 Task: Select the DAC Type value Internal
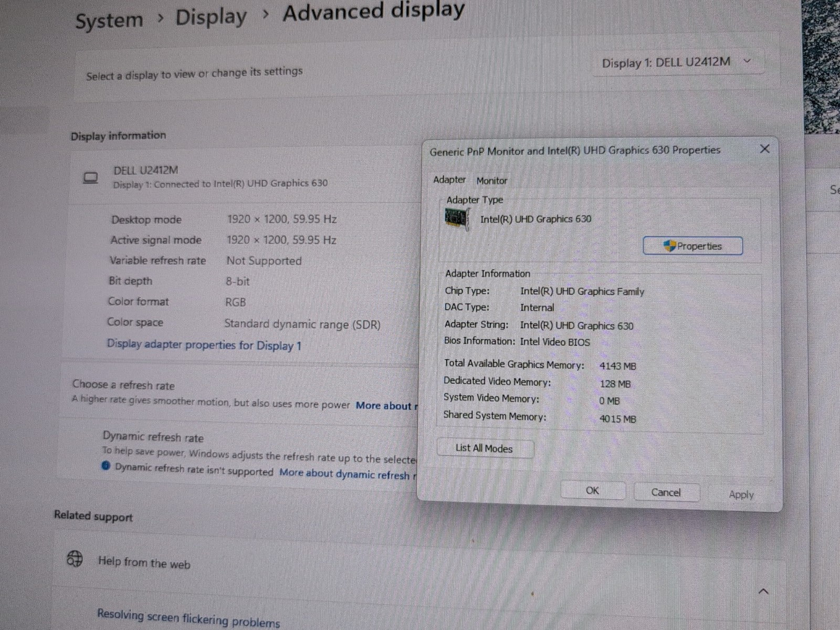[537, 308]
